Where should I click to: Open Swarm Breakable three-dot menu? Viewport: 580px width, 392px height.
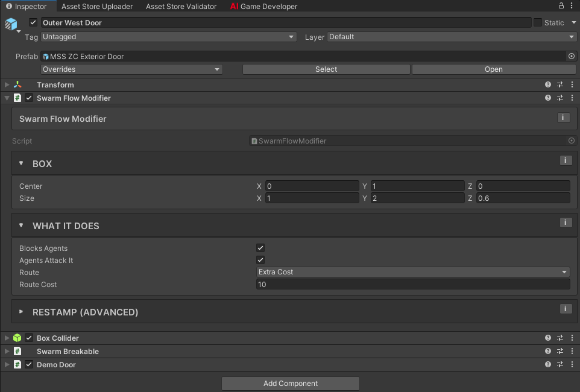click(x=572, y=351)
